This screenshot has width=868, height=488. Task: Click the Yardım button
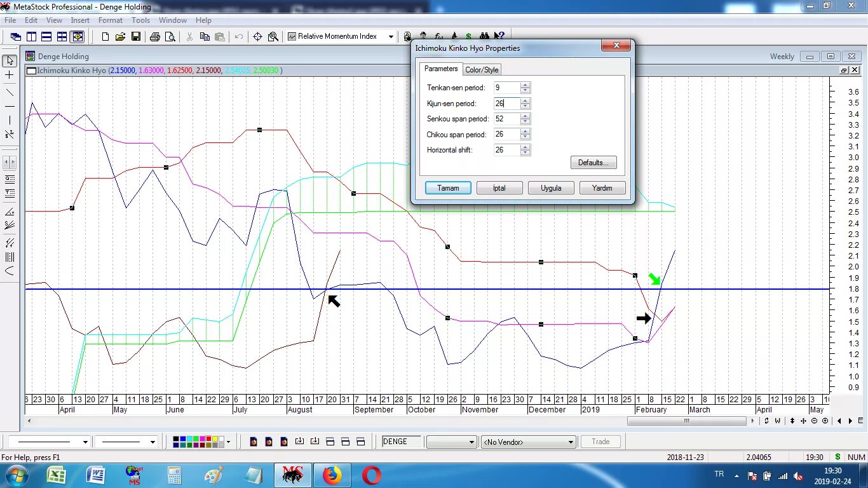[x=602, y=188]
